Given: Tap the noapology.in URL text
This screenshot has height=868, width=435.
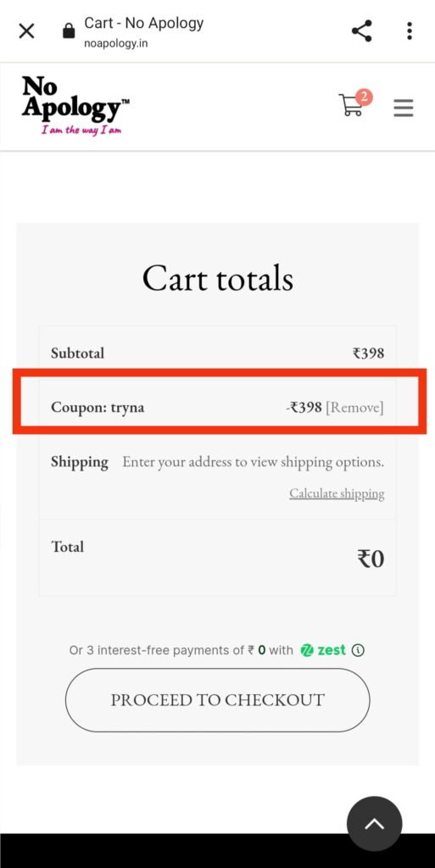Looking at the screenshot, I should [115, 44].
